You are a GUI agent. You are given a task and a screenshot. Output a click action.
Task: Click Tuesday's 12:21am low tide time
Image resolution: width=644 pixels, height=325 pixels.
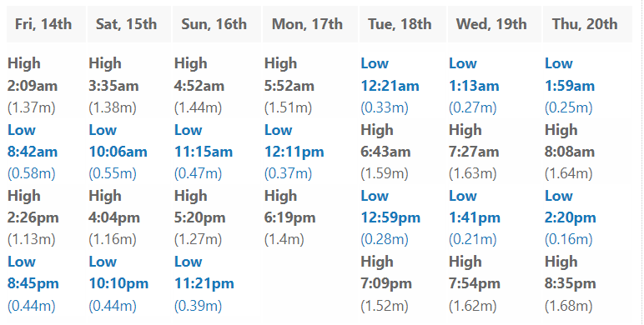pos(390,86)
